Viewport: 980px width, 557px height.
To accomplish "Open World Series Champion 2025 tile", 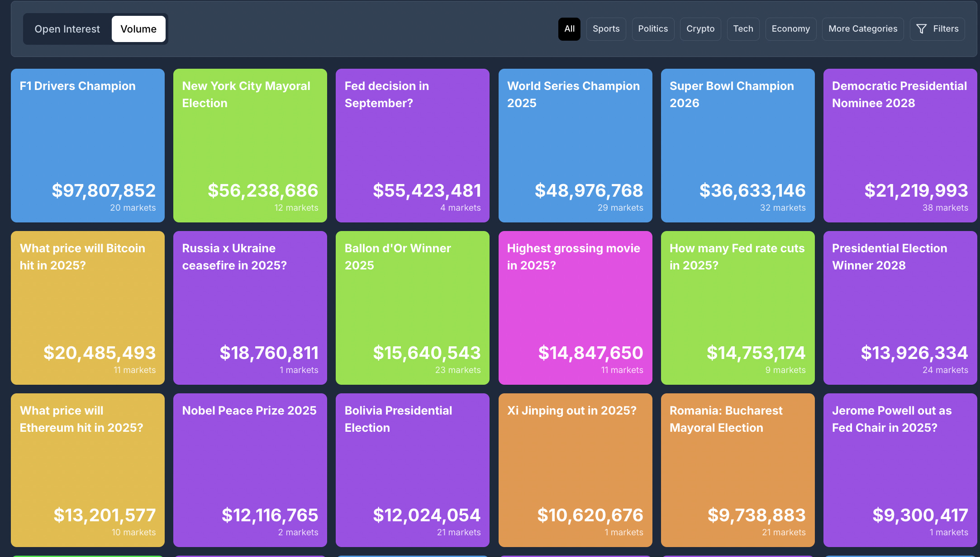I will pyautogui.click(x=575, y=145).
